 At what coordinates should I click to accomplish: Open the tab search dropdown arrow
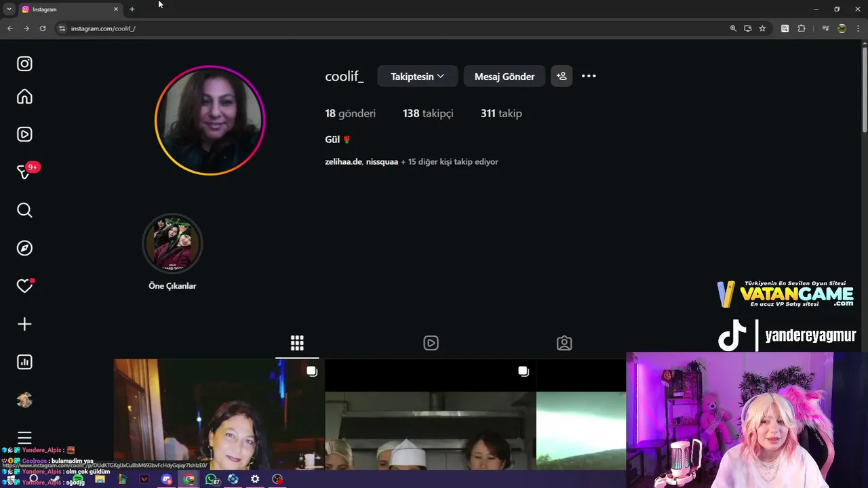click(9, 9)
